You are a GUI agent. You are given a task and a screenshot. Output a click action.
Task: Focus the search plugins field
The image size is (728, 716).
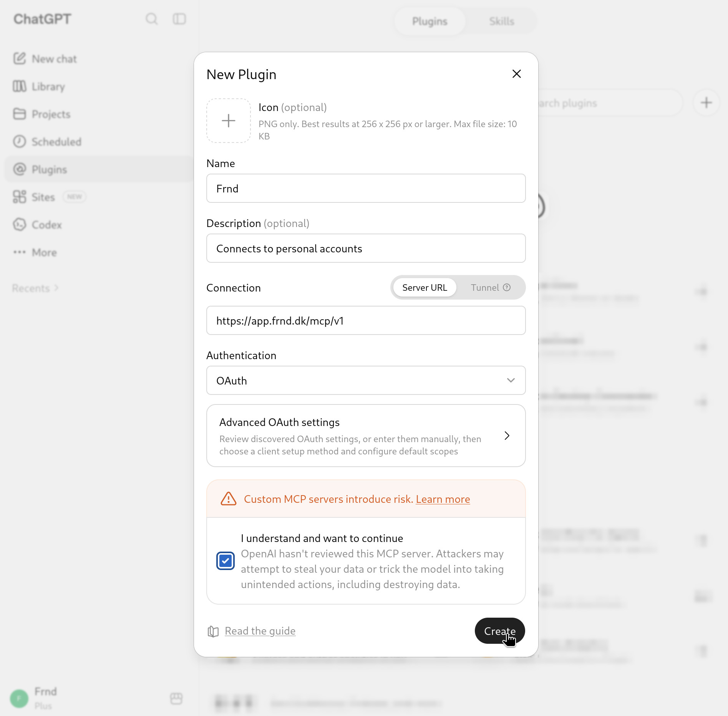[x=610, y=103]
